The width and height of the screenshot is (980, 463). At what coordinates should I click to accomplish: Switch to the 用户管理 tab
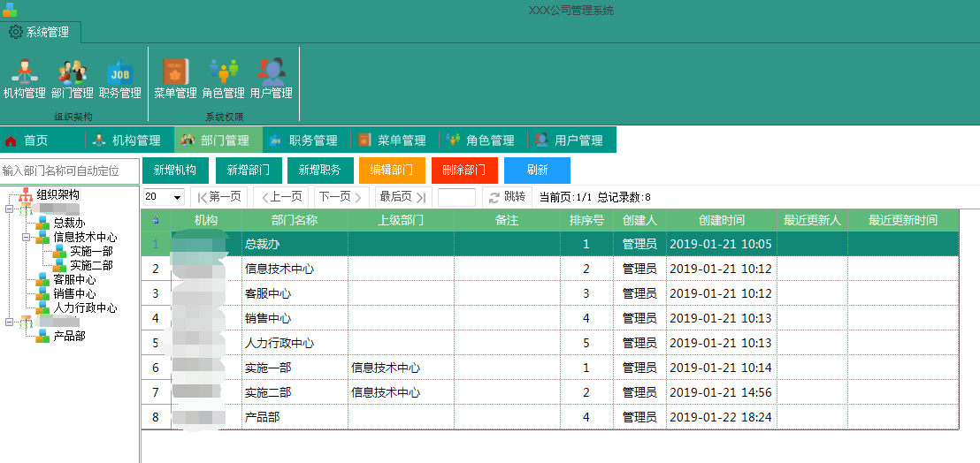tap(572, 140)
